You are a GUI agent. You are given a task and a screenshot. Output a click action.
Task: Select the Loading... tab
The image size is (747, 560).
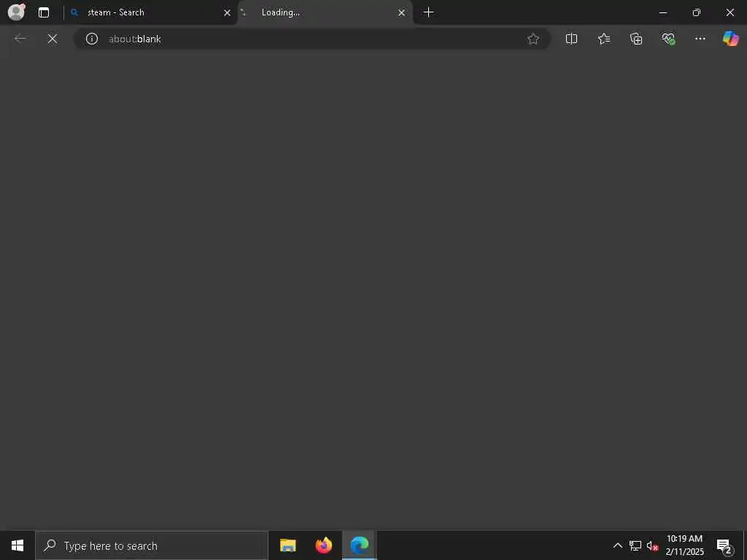325,12
